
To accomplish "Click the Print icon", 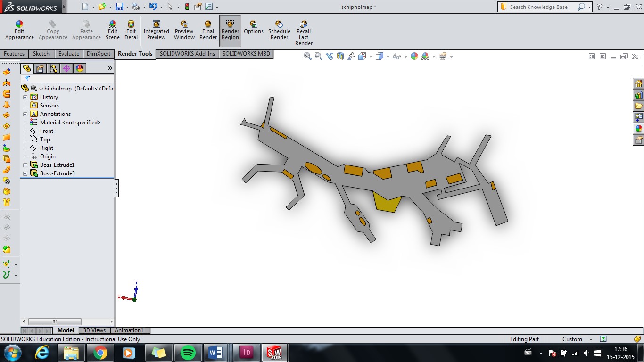I will click(136, 7).
